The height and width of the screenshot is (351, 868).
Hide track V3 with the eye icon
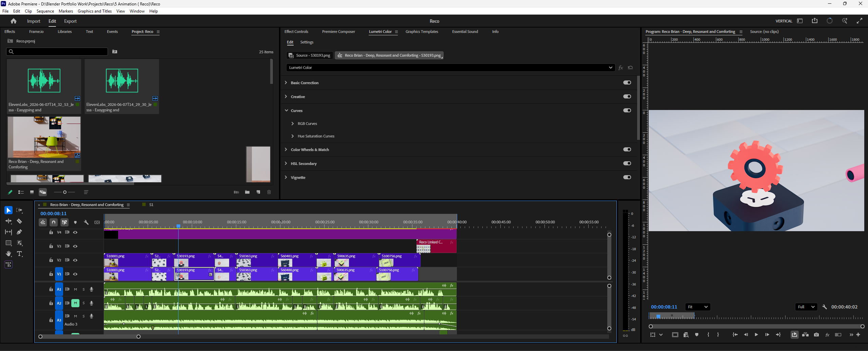75,246
